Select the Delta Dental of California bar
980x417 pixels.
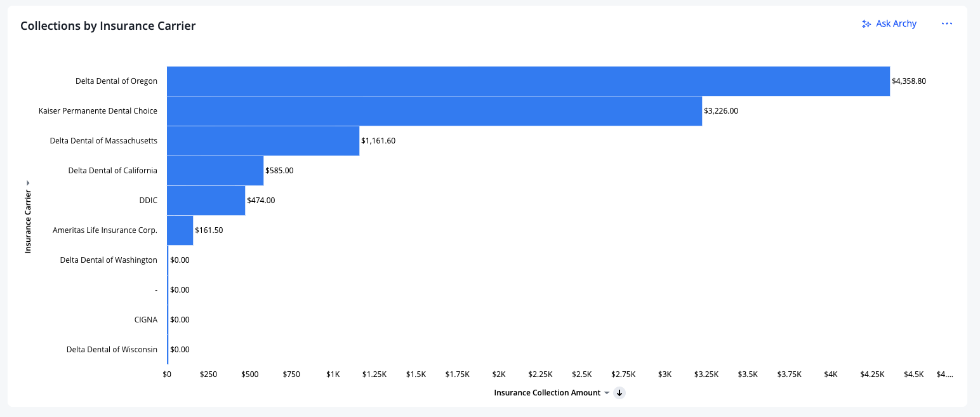[215, 171]
